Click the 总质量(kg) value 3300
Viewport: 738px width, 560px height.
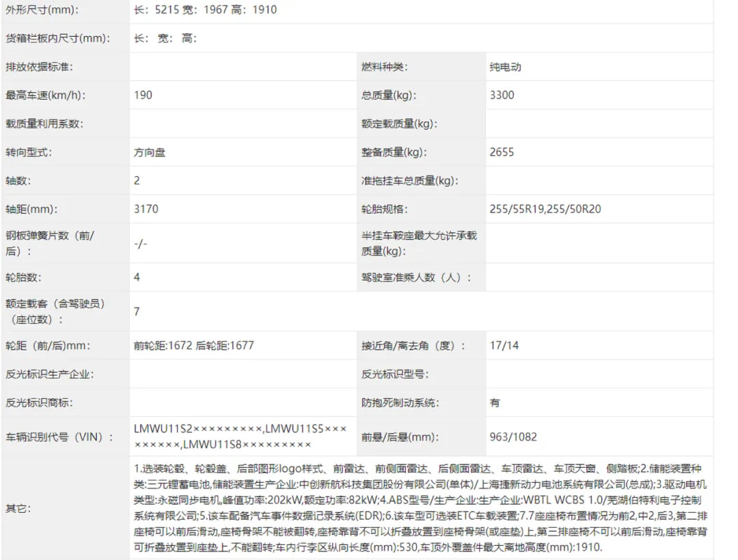click(502, 96)
